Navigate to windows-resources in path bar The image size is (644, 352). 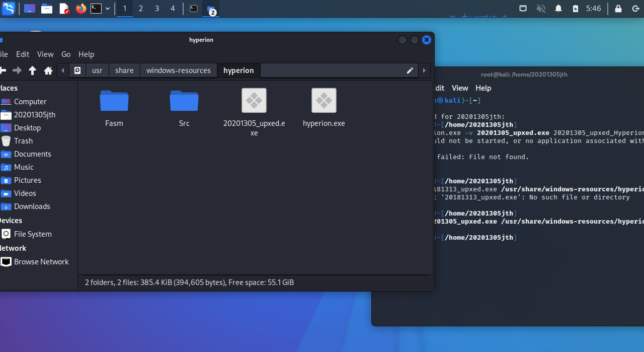pos(179,71)
